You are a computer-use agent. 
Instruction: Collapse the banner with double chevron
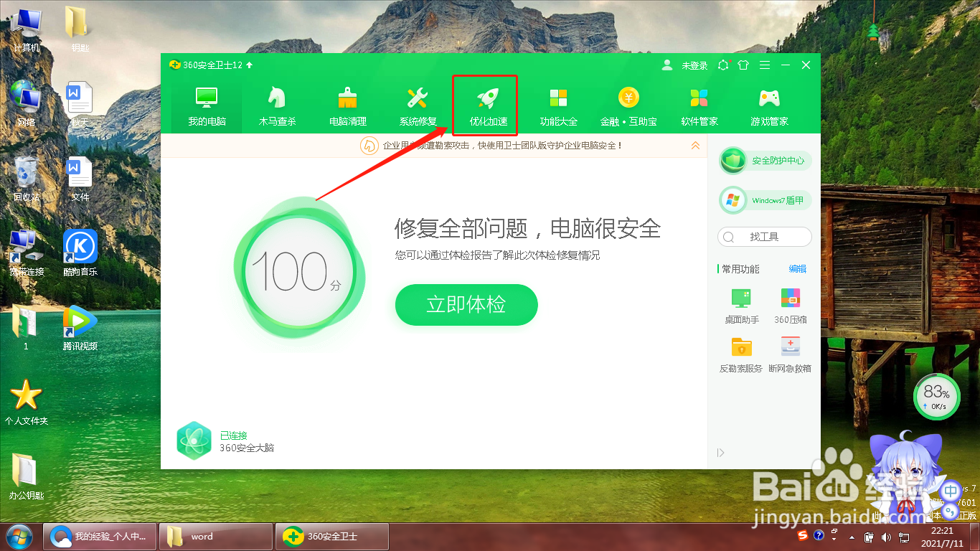pyautogui.click(x=694, y=146)
